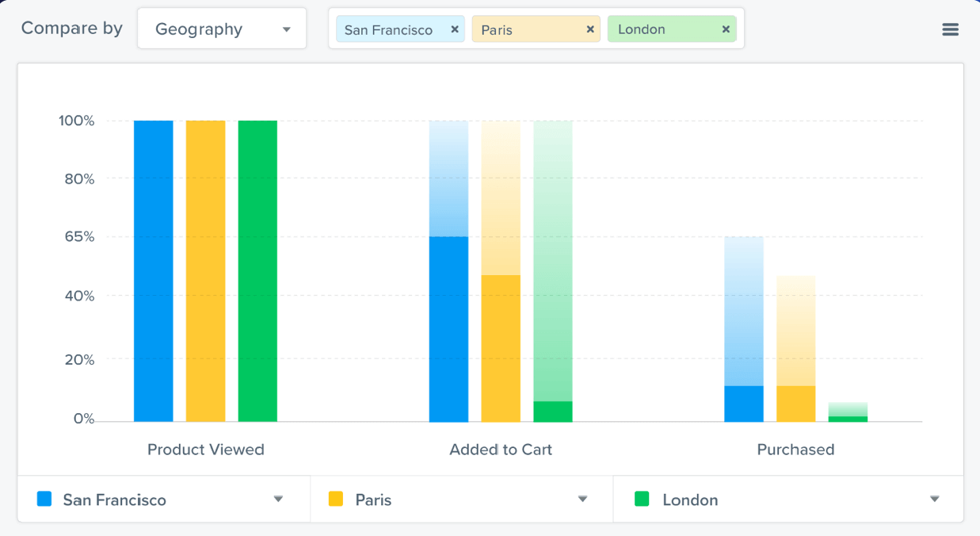Click the 20% y-axis label
980x536 pixels.
pos(79,360)
